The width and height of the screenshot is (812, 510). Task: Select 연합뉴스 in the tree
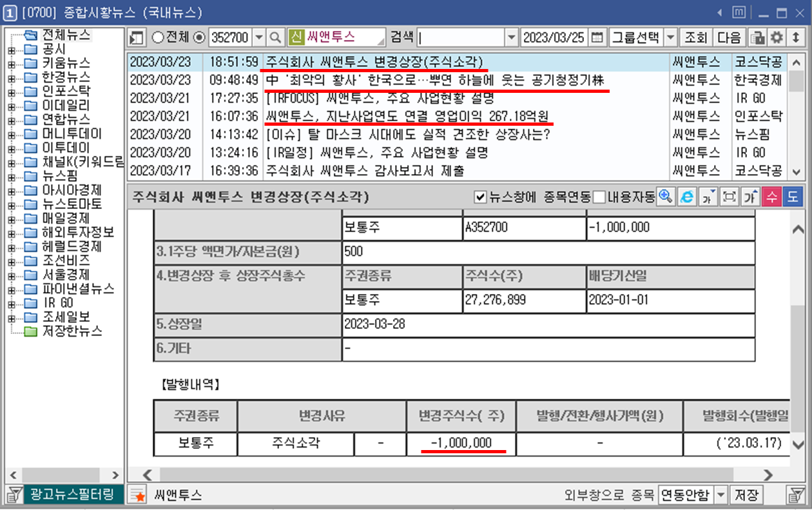tap(66, 120)
